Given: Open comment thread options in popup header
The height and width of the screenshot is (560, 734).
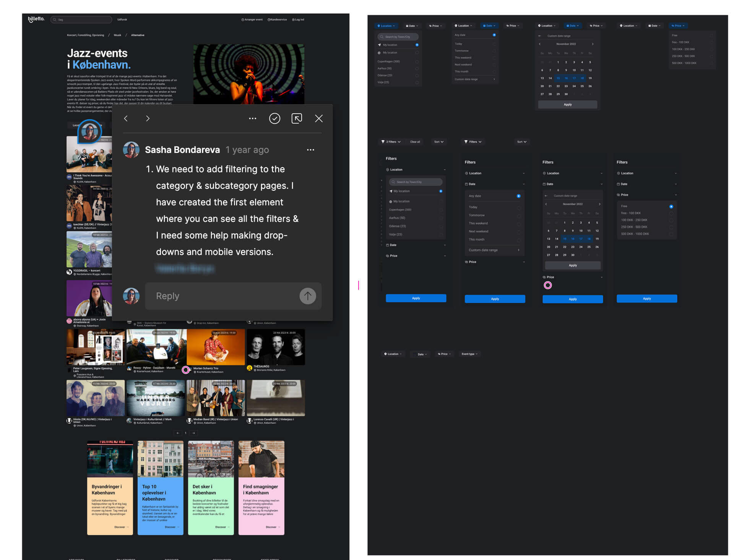Looking at the screenshot, I should pyautogui.click(x=253, y=118).
